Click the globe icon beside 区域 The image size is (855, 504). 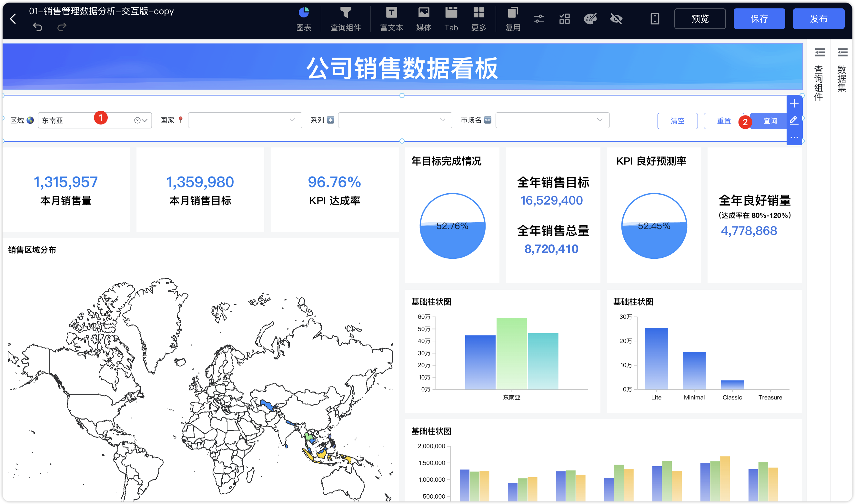(x=30, y=120)
